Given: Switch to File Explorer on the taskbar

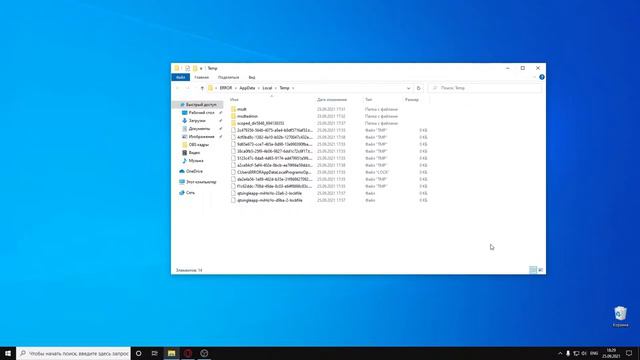Looking at the screenshot, I should [171, 353].
